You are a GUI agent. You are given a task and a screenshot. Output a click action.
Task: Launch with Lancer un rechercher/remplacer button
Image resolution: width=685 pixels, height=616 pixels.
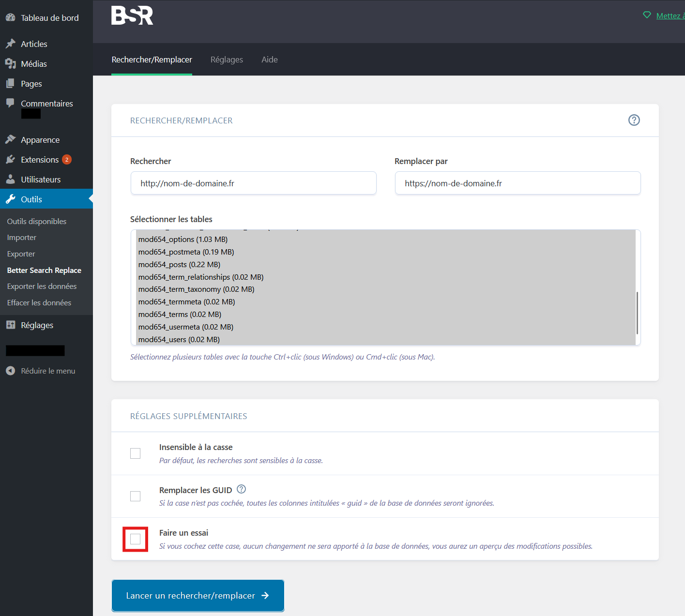click(198, 595)
